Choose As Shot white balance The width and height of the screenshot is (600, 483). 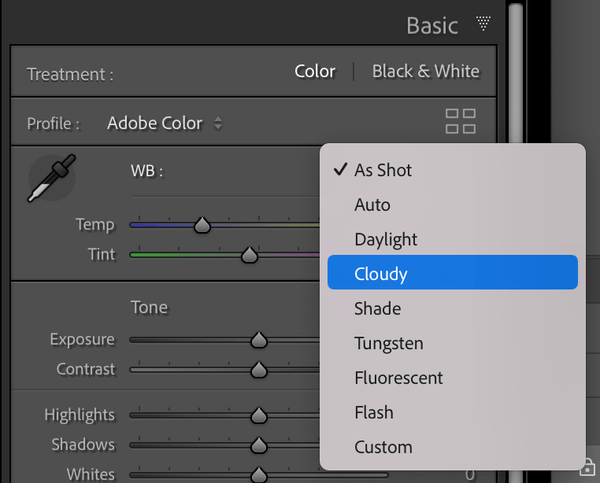point(453,170)
